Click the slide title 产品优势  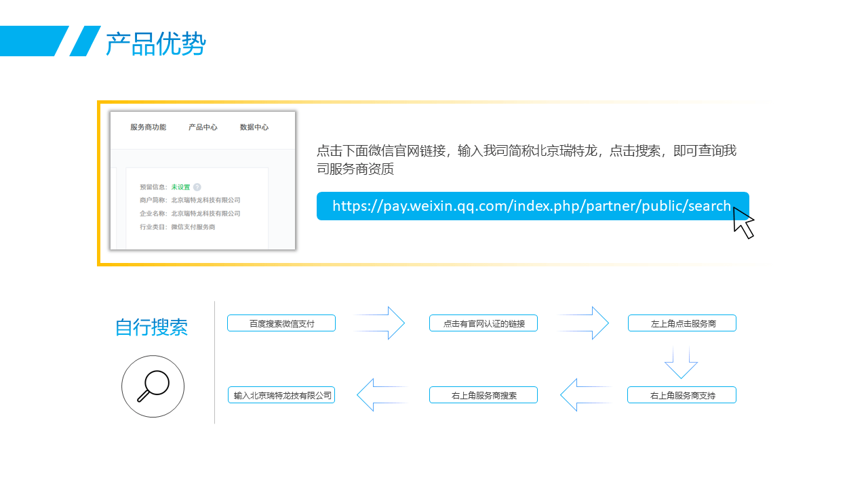[x=155, y=43]
